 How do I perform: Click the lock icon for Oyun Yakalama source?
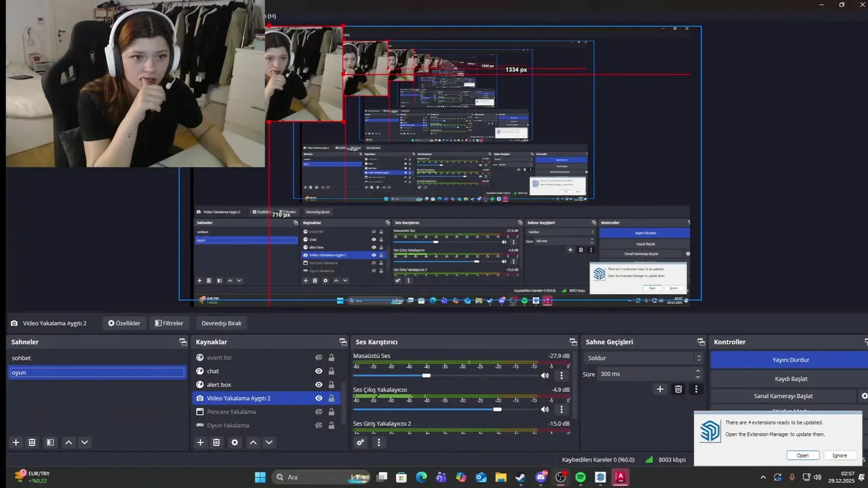tap(331, 425)
